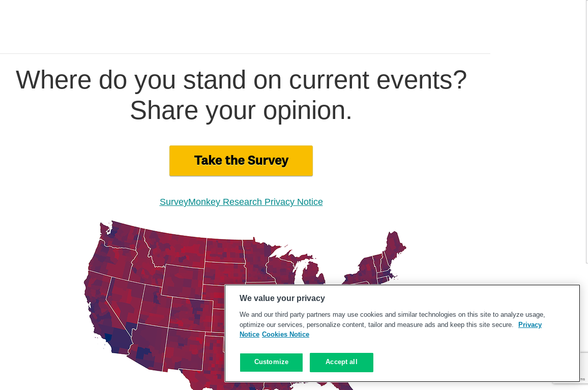This screenshot has height=390, width=588.
Task: Select North Dakota on the map
Action: pyautogui.click(x=225, y=250)
